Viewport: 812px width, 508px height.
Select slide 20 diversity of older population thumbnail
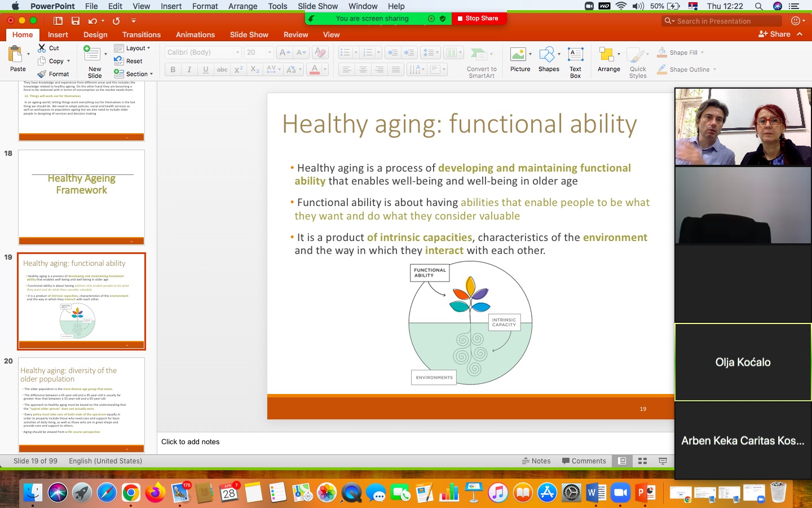[x=81, y=405]
